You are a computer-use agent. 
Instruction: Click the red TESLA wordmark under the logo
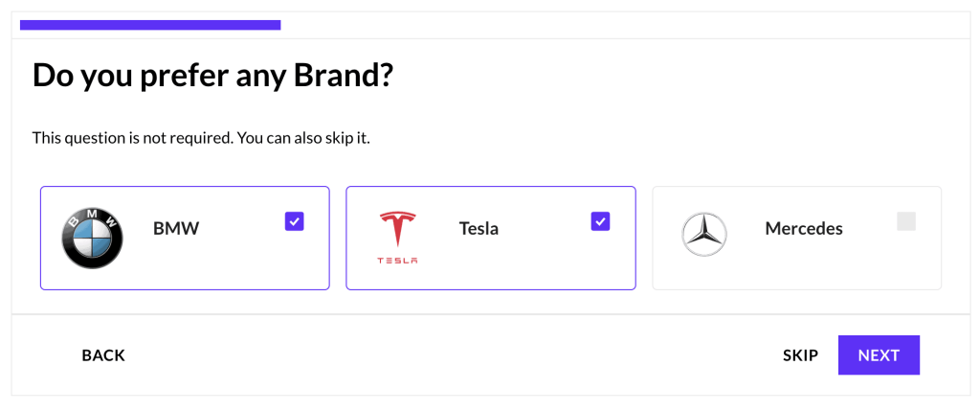point(397,261)
